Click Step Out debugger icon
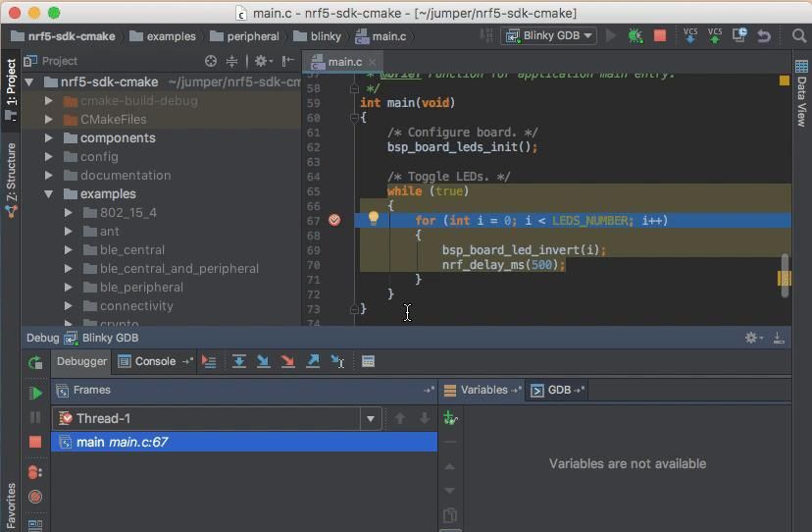This screenshot has width=812, height=532. [x=312, y=361]
